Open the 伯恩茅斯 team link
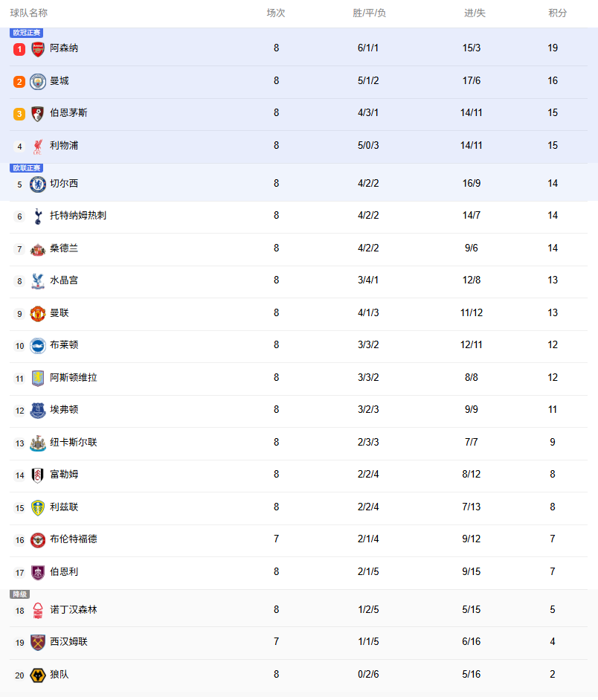Screen dimensions: 598x700 coord(68,113)
